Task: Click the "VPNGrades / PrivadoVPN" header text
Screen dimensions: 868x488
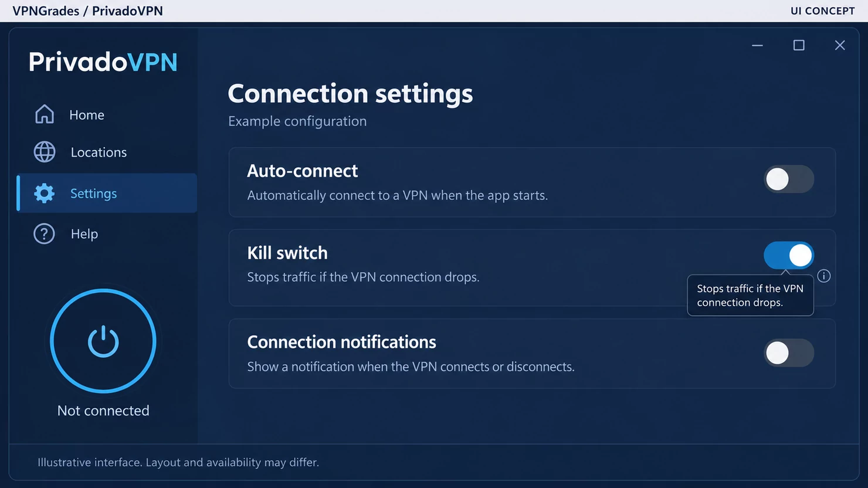Action: (x=88, y=11)
